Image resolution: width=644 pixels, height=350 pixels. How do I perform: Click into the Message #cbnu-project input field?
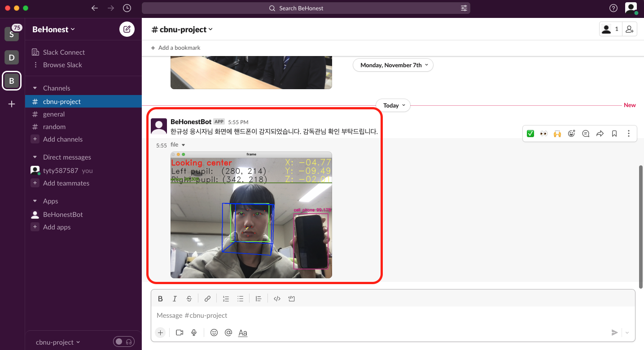(x=314, y=315)
